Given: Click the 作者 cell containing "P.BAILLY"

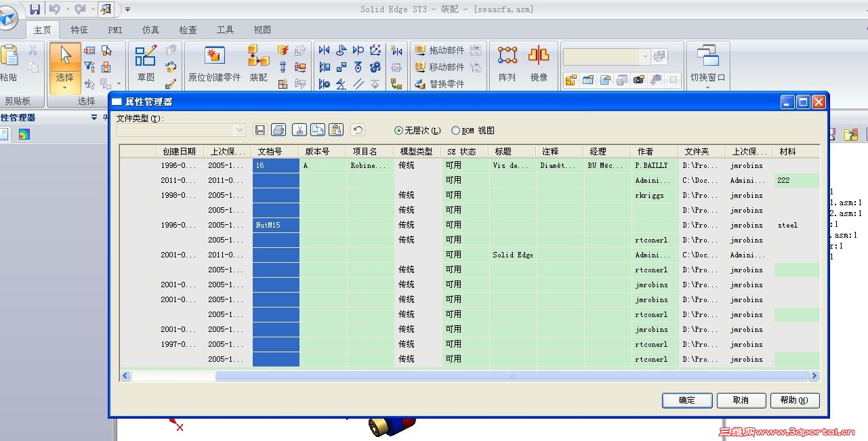Looking at the screenshot, I should [655, 165].
